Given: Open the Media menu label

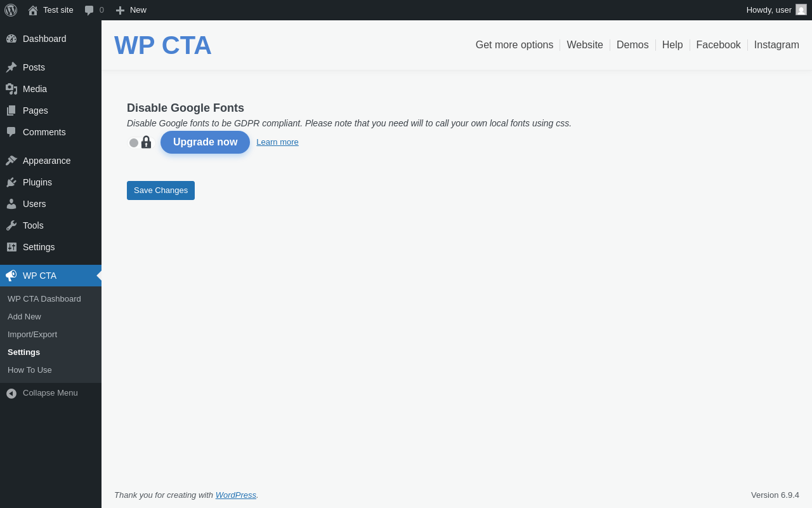Looking at the screenshot, I should tap(35, 89).
